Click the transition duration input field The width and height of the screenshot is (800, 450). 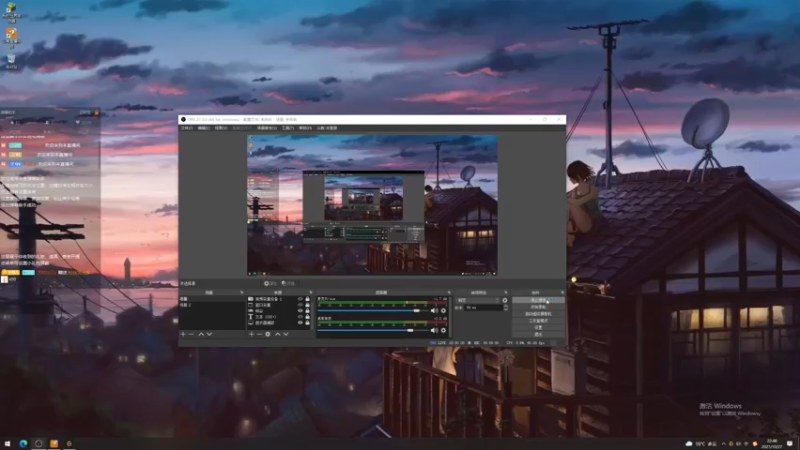pyautogui.click(x=484, y=308)
